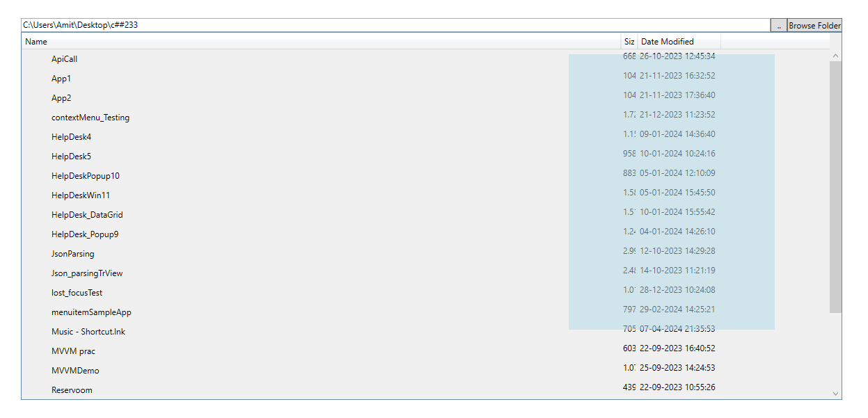Click the ".." parent folder button

tap(778, 25)
